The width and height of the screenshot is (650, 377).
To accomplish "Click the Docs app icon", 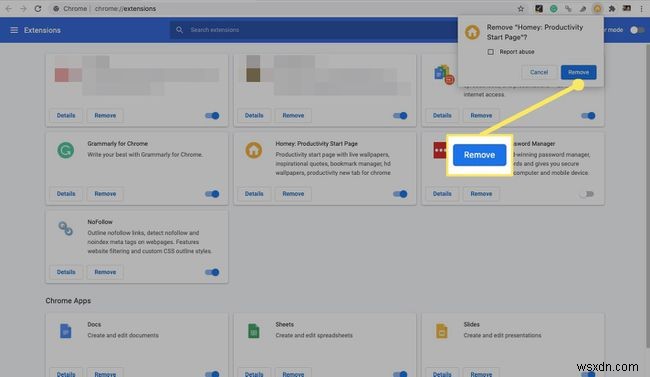I will [x=65, y=331].
